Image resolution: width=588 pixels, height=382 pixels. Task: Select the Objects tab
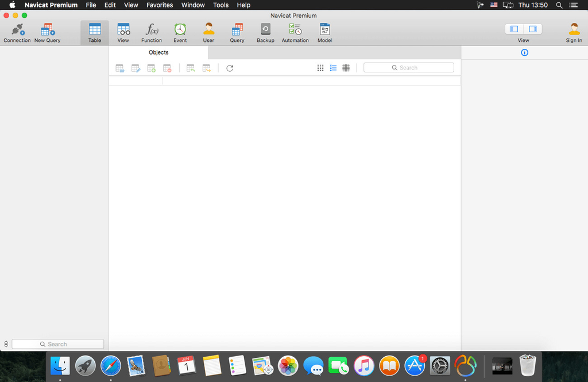click(x=158, y=52)
